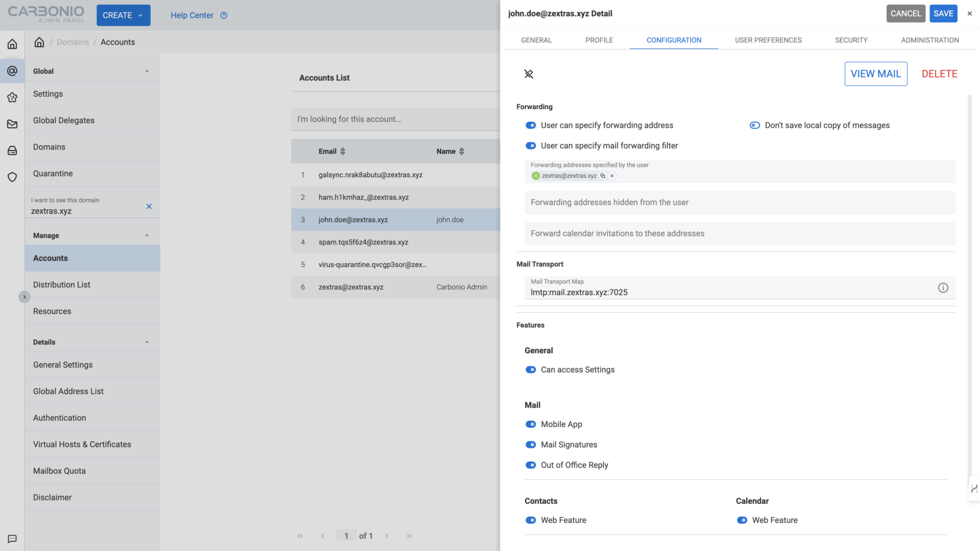Select the Domains @ icon in the sidebar

[x=12, y=71]
